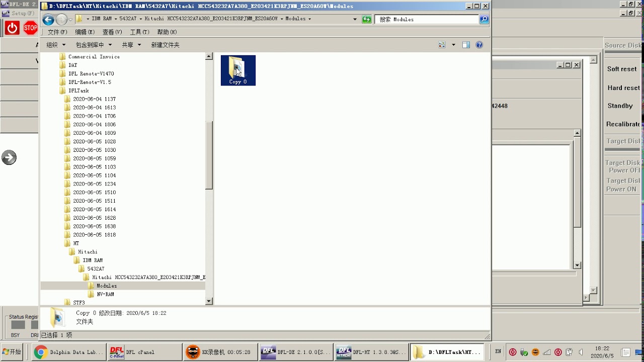Click the red power button in DFL-DE
This screenshot has height=362, width=644.
[12, 28]
